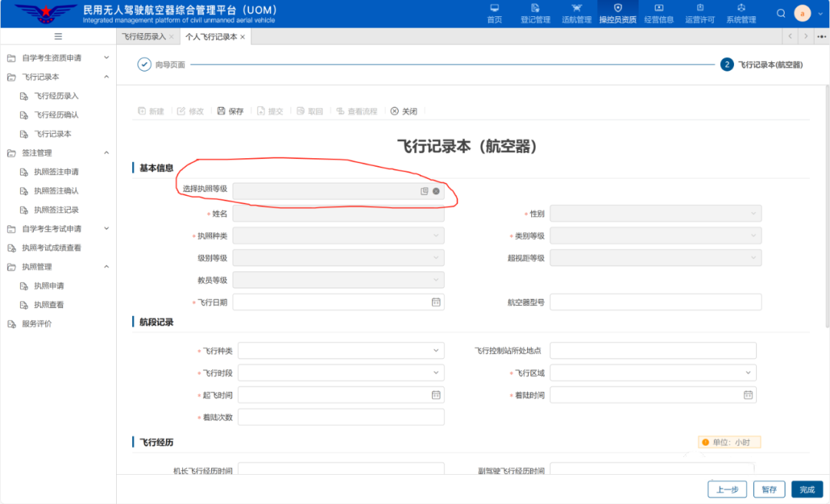The height and width of the screenshot is (504, 830).
Task: Open license level picker icon in 选择执照等级
Action: [x=424, y=191]
